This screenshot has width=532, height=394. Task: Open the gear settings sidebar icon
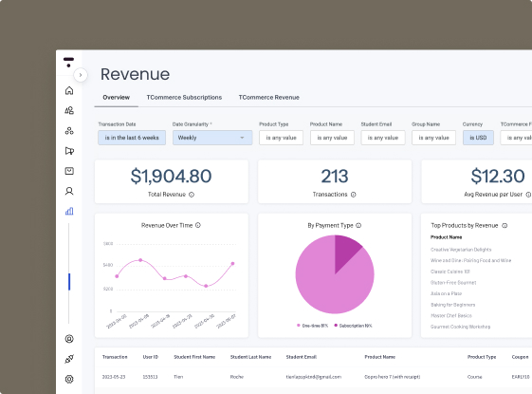pyautogui.click(x=69, y=379)
